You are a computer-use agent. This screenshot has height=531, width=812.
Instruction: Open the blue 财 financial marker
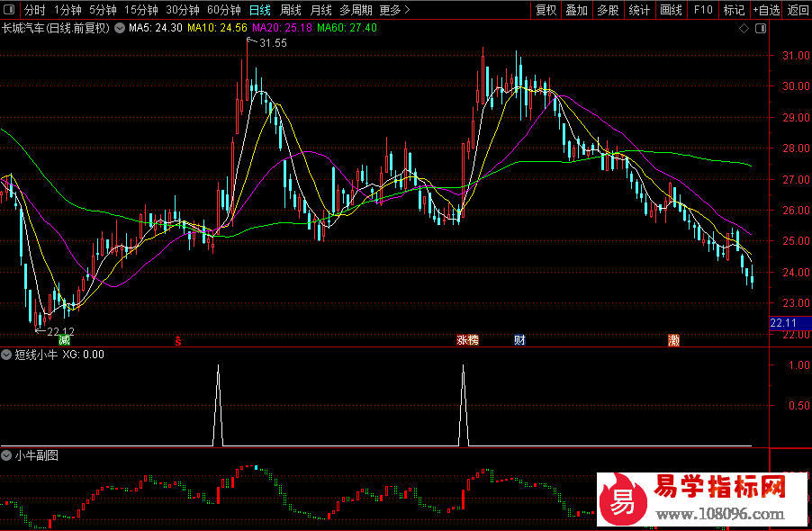coord(520,340)
